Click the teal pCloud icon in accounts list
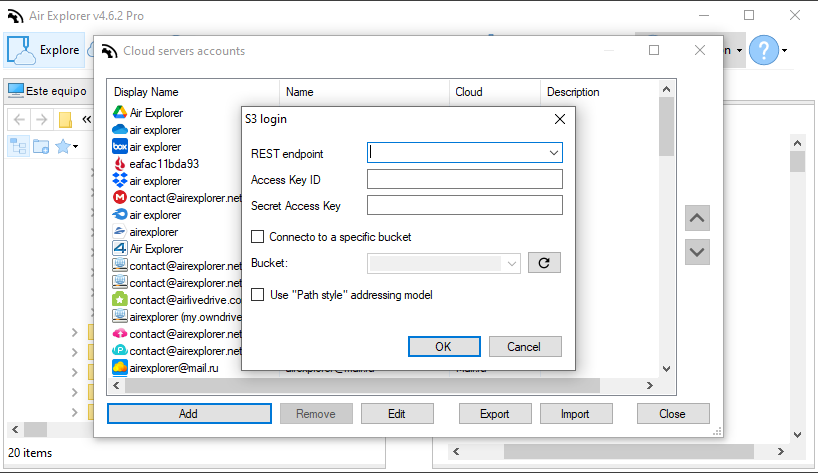The image size is (818, 473). click(120, 350)
